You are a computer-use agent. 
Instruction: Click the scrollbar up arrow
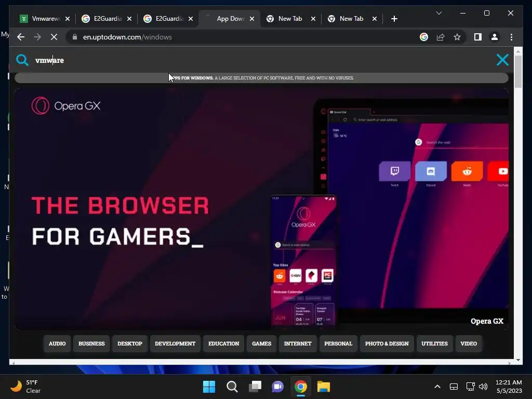click(518, 51)
